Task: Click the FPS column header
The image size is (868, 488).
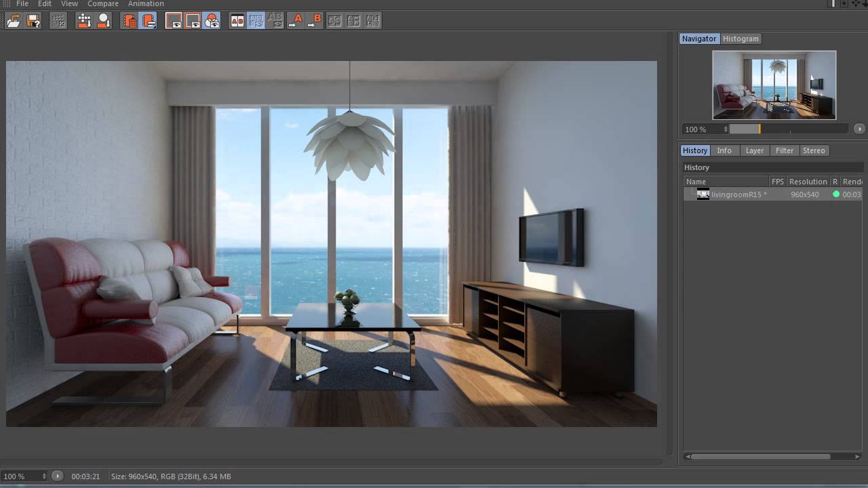Action: click(778, 182)
